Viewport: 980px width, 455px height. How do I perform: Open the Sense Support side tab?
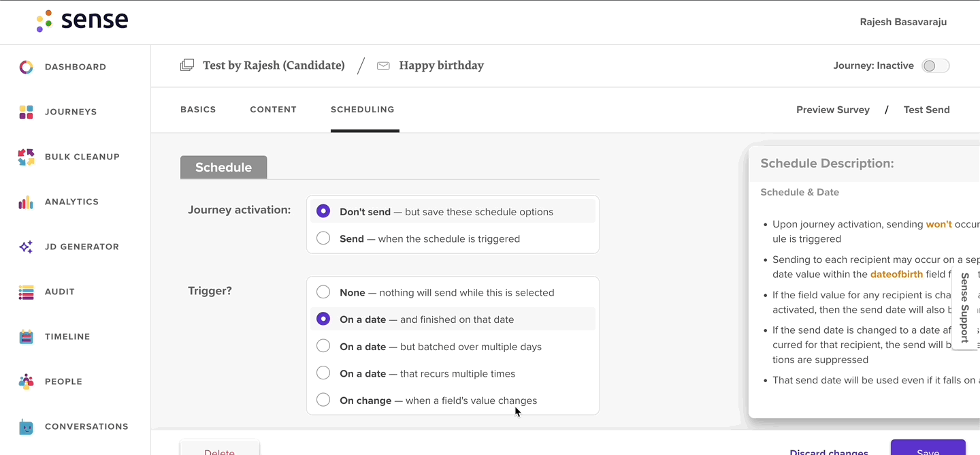click(x=965, y=308)
